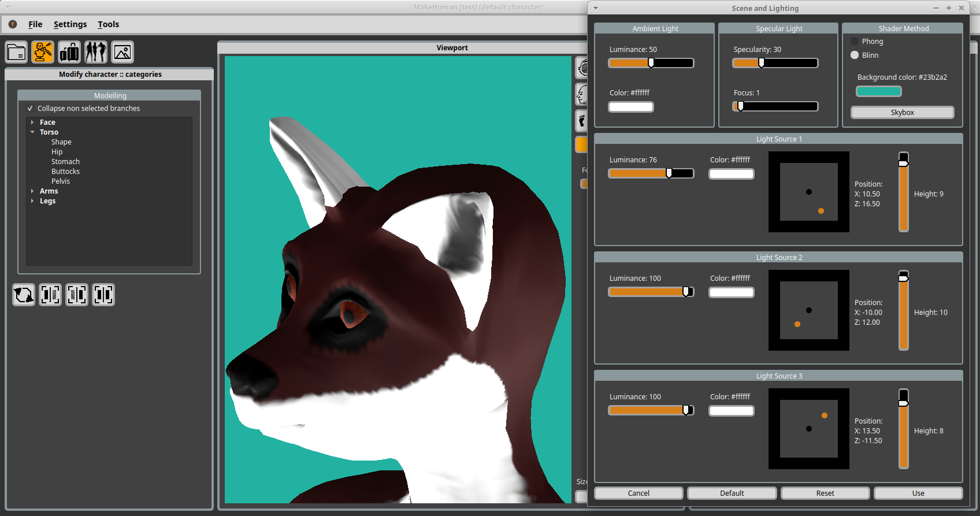
Task: Toggle Collapse non selected branches checkbox
Action: pyautogui.click(x=30, y=109)
